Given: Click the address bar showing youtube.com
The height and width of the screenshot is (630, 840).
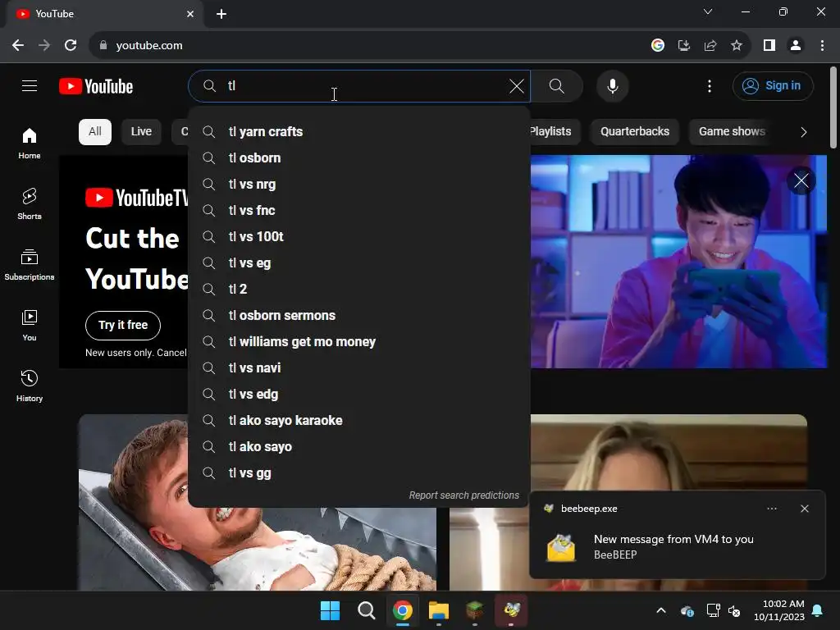Looking at the screenshot, I should (370, 46).
